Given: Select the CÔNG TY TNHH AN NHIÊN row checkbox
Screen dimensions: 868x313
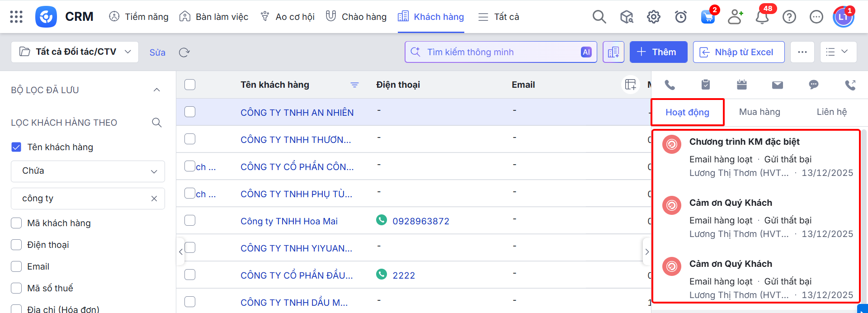Looking at the screenshot, I should click(x=190, y=112).
